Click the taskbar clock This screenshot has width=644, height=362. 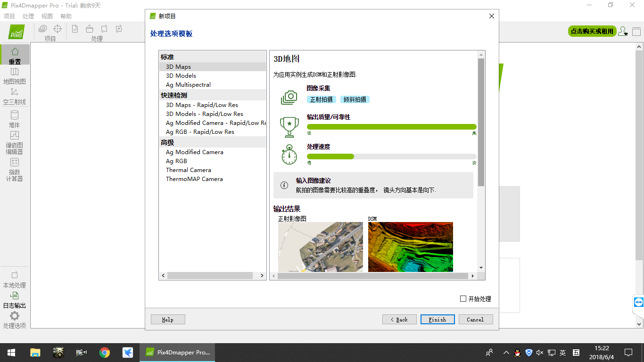(602, 353)
